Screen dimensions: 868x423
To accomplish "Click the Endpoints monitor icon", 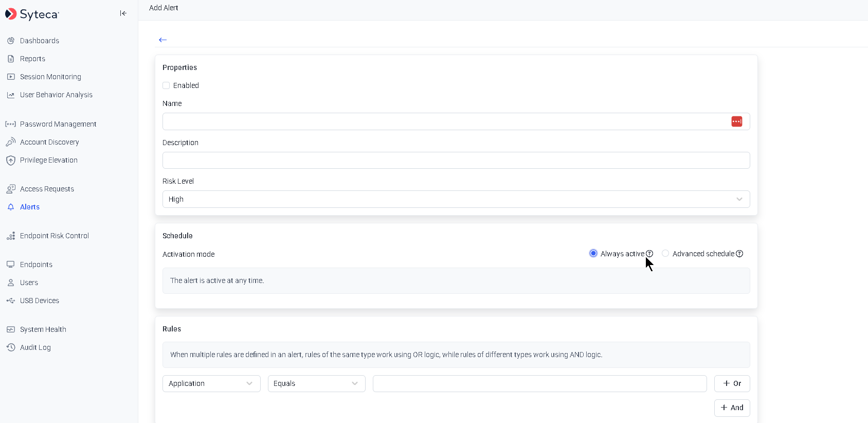I will [11, 265].
